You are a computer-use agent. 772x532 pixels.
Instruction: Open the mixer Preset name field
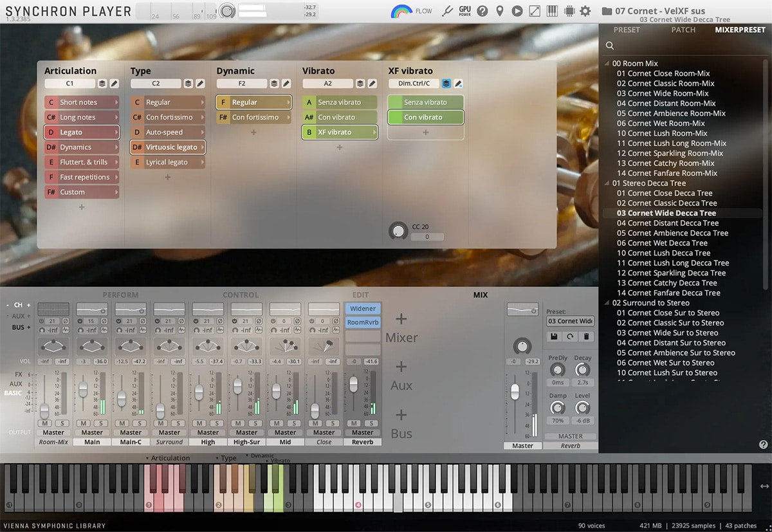(570, 321)
